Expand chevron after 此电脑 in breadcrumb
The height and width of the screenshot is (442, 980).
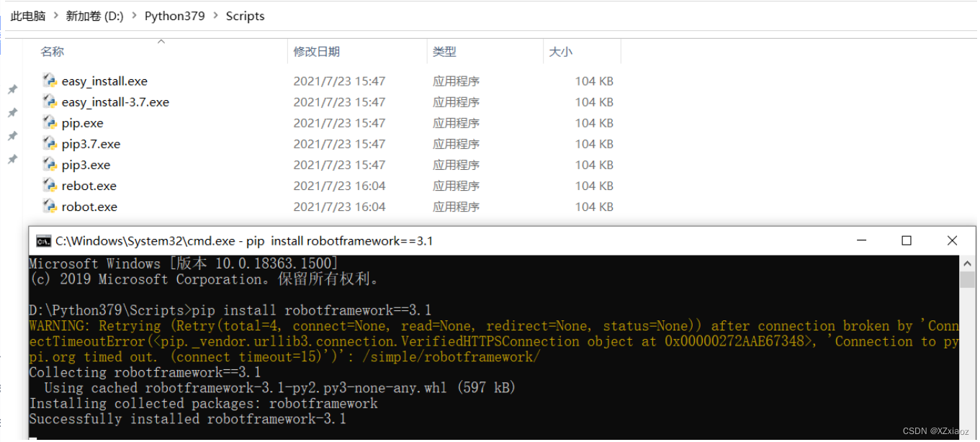[x=55, y=16]
